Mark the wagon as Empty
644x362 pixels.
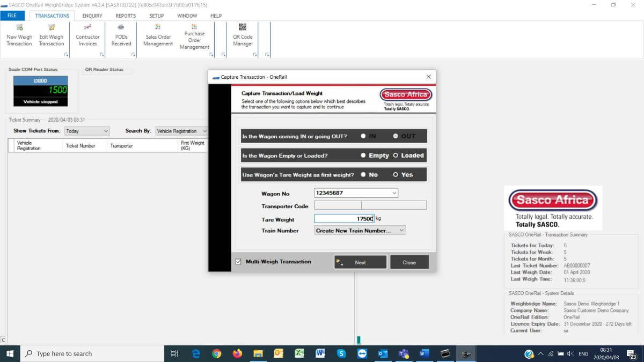[375, 156]
